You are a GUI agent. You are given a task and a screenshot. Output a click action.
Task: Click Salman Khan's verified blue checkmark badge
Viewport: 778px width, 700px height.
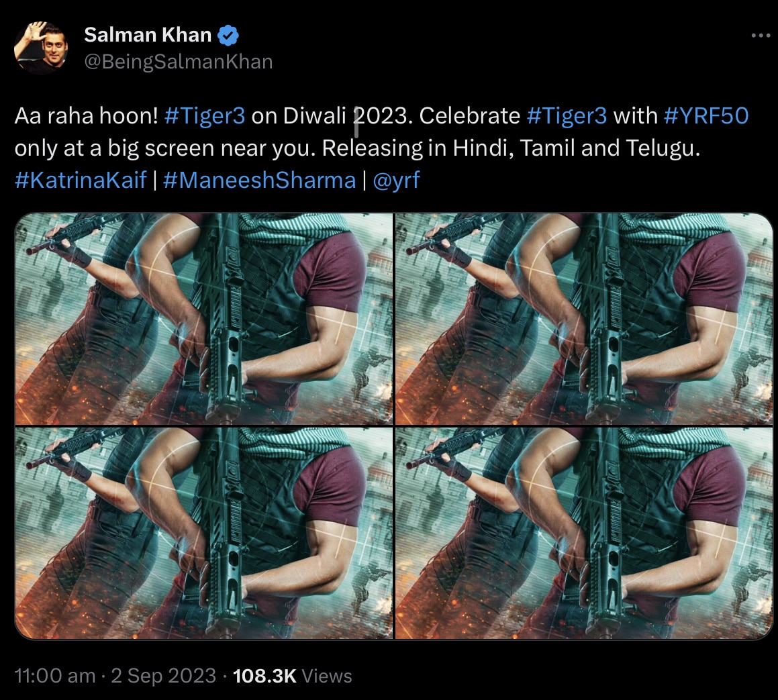pos(228,34)
